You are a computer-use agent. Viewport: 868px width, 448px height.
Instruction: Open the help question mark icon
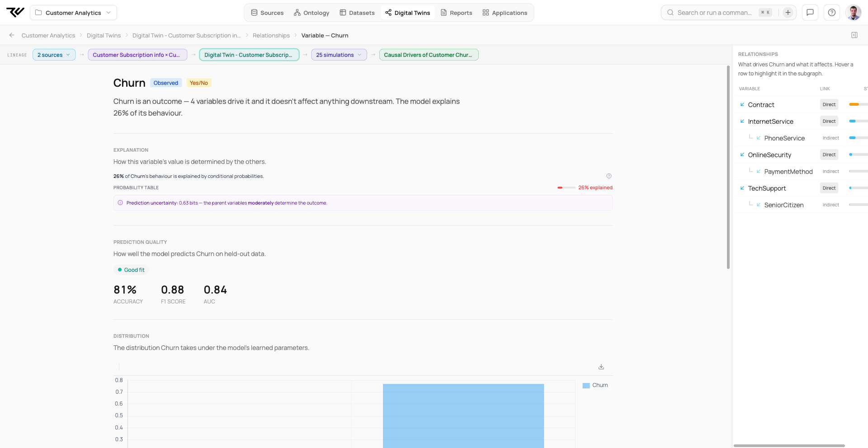click(x=832, y=13)
